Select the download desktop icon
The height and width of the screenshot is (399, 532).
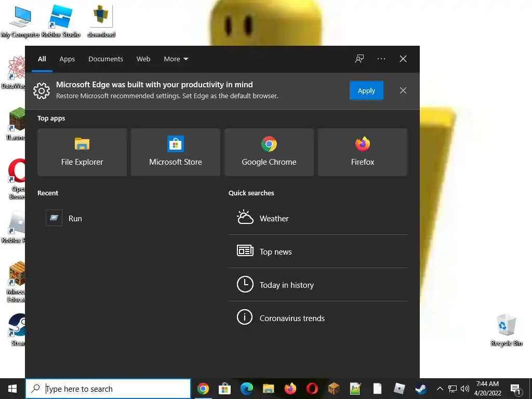101,21
